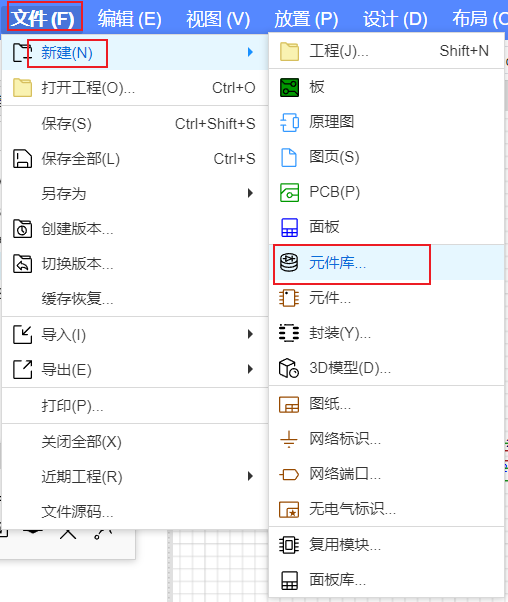This screenshot has height=602, width=508.
Task: Click the 网络标识 ground symbol icon
Action: tap(289, 439)
